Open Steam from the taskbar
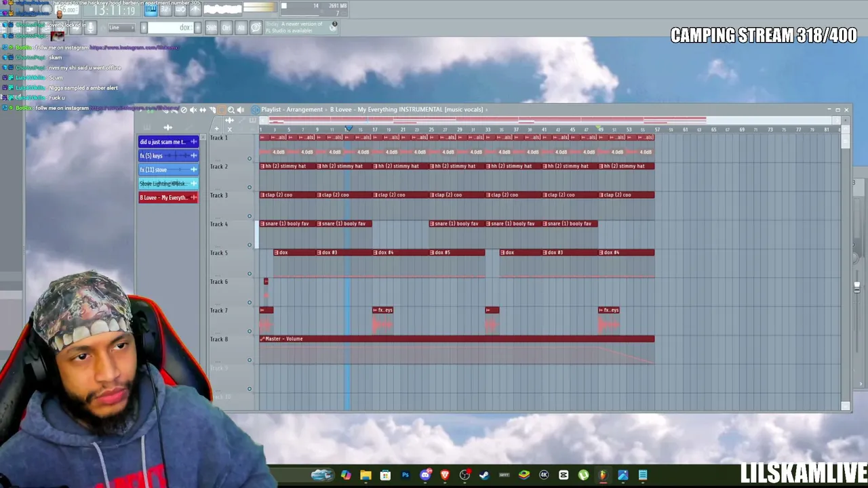 tap(484, 475)
